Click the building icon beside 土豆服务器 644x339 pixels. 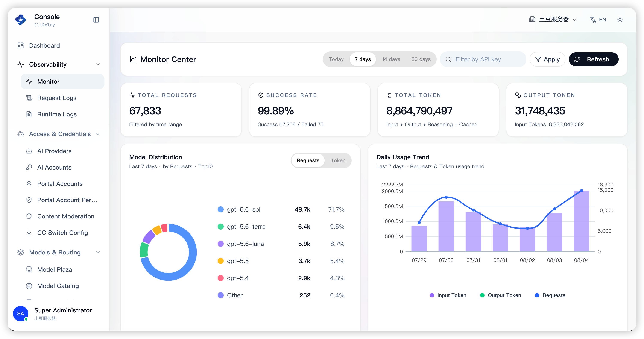coord(532,20)
